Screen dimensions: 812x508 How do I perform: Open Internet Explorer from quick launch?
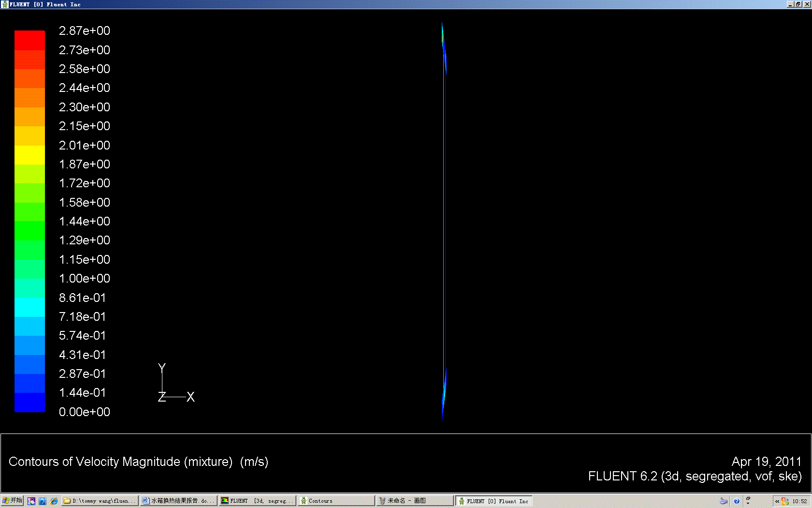[x=54, y=501]
